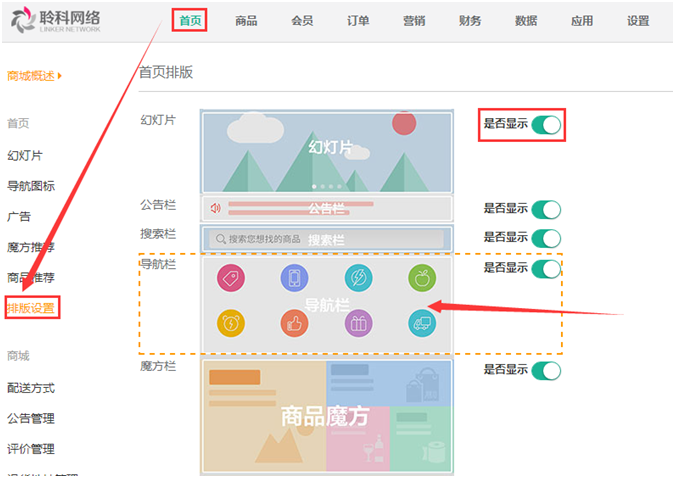Toggle display switch for 幻灯片 slideshow
The width and height of the screenshot is (675, 478).
coord(545,125)
